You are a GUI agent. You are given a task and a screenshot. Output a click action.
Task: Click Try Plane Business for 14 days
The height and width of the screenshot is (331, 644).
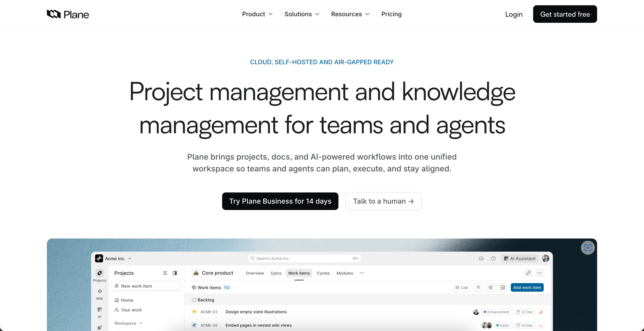pos(280,201)
